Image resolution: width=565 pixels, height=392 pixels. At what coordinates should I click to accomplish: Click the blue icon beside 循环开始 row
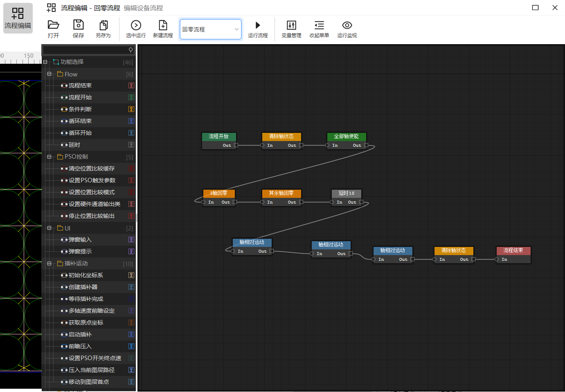point(131,133)
